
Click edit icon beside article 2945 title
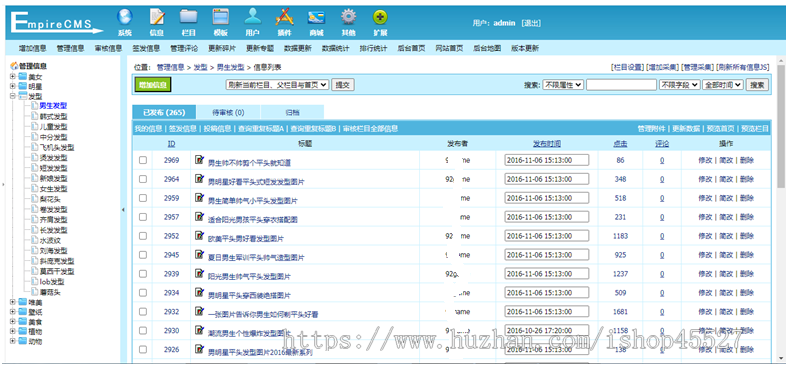click(200, 254)
